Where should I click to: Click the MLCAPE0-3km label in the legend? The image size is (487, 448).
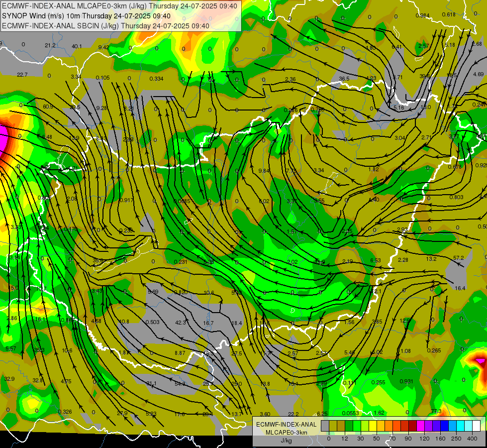[286, 433]
